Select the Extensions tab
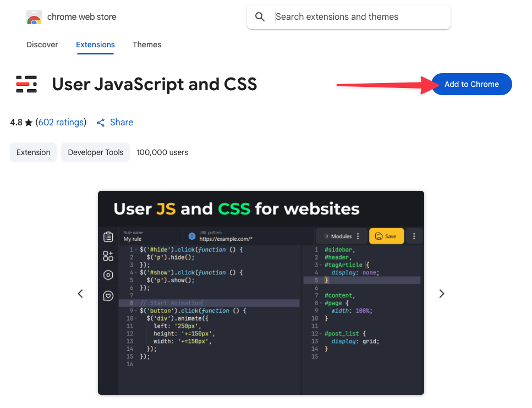Image resolution: width=532 pixels, height=408 pixels. (95, 45)
